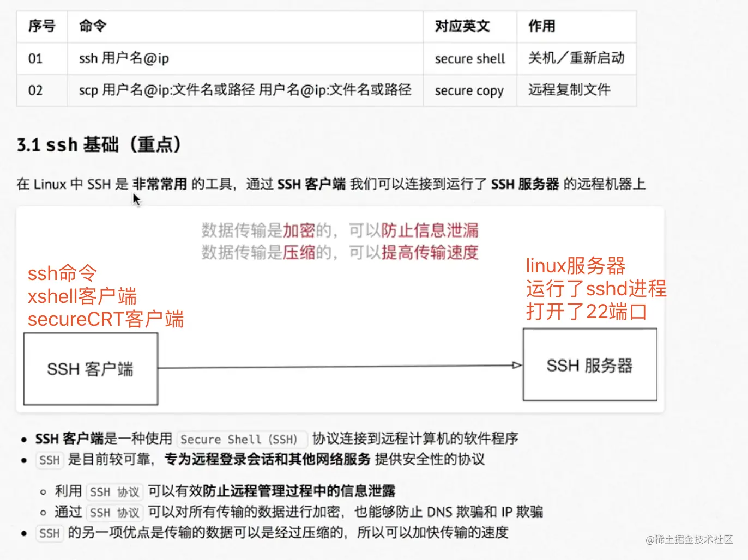The image size is (748, 560).
Task: Click 'SSH 协议' code tag after '利用'
Action: [x=114, y=492]
